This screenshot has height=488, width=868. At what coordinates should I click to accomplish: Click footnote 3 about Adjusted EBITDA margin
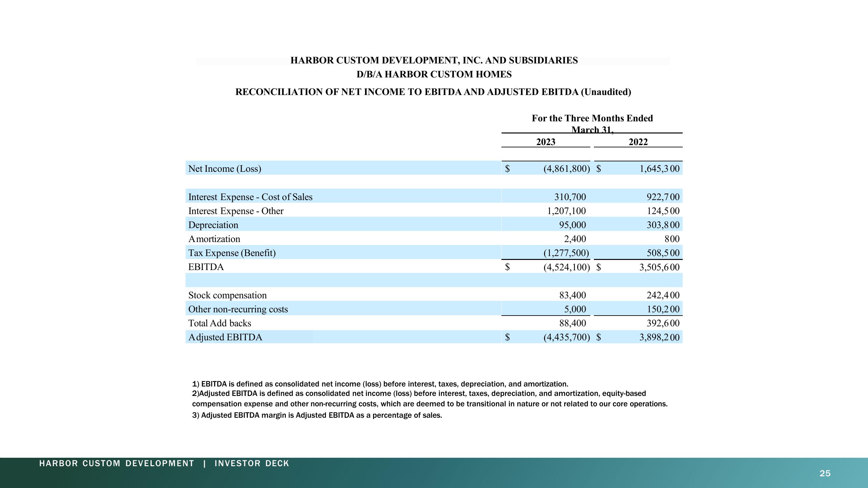tap(317, 415)
